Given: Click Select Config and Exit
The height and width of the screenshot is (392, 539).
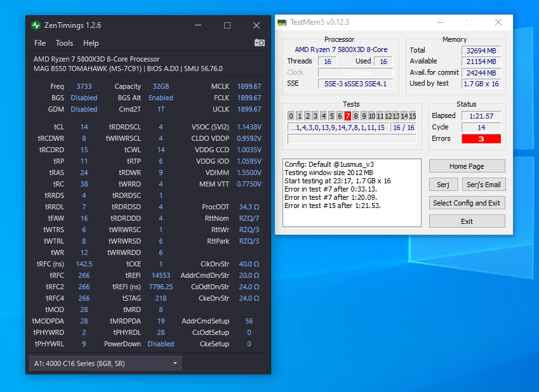Looking at the screenshot, I should point(467,203).
